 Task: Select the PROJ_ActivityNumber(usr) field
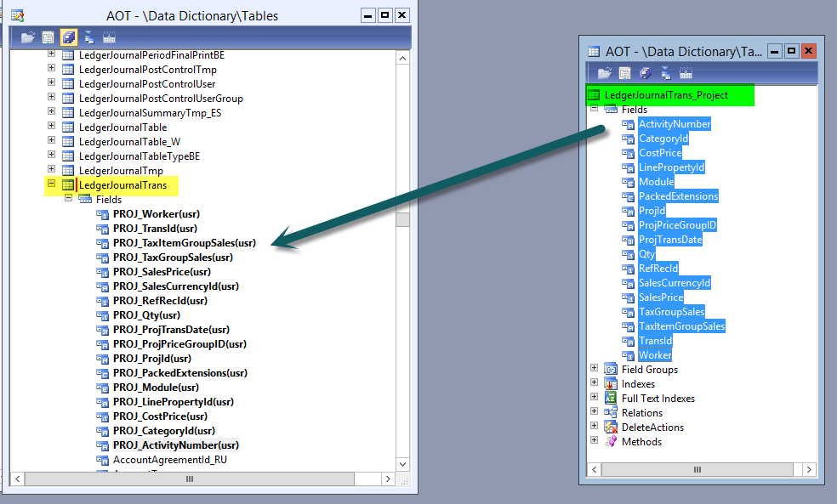pyautogui.click(x=175, y=445)
